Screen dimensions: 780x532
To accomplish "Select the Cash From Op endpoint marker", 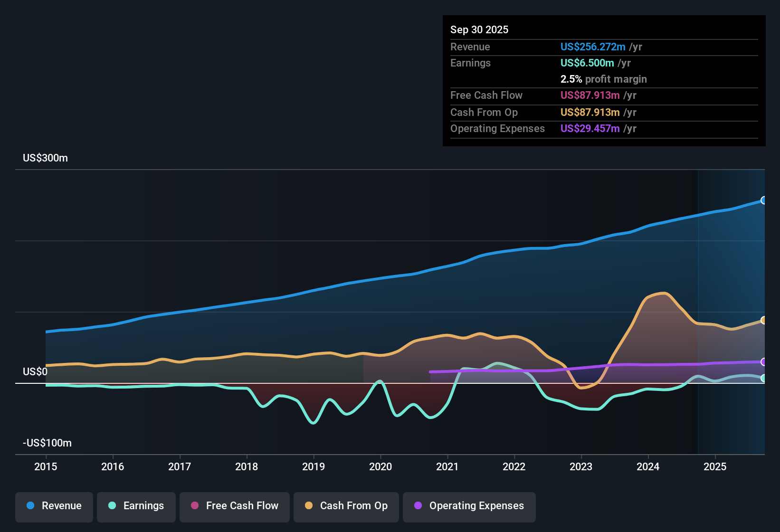I will (764, 320).
